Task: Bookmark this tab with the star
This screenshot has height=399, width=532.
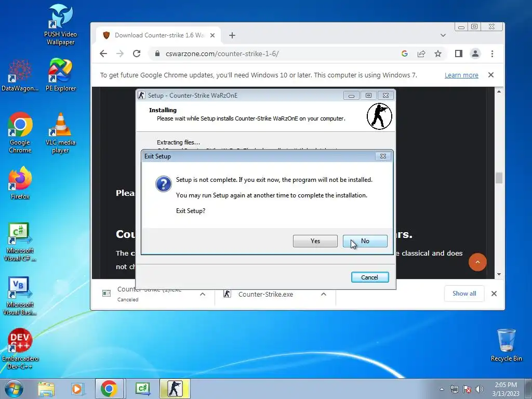Action: coord(438,54)
